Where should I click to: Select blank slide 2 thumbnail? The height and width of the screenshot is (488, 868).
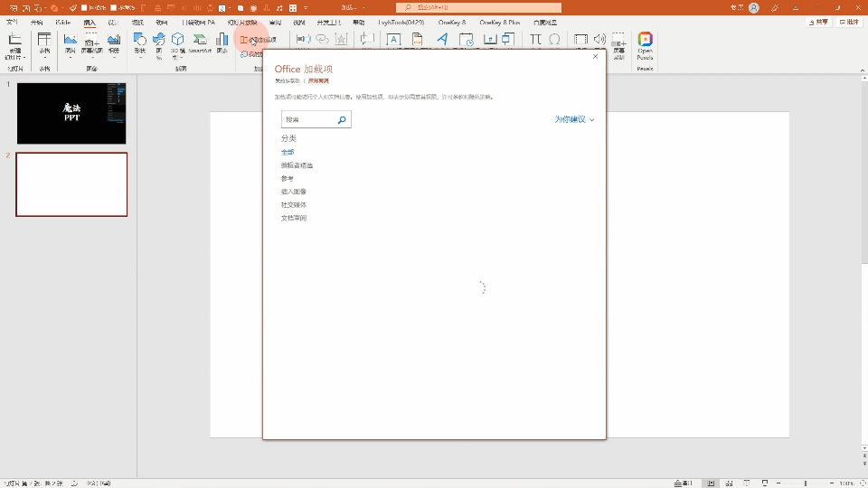(71, 184)
